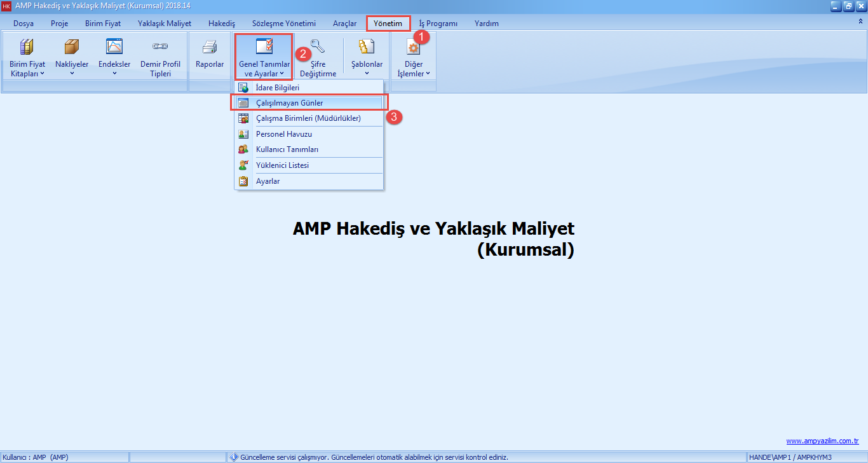This screenshot has height=463, width=868.
Task: Switch to the Hakediş menu
Action: [221, 23]
